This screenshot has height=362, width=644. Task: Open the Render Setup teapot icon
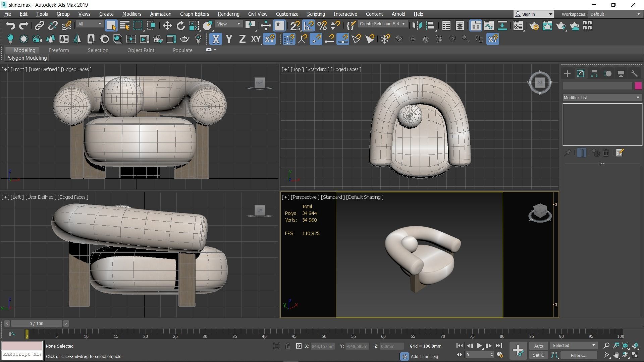(534, 25)
